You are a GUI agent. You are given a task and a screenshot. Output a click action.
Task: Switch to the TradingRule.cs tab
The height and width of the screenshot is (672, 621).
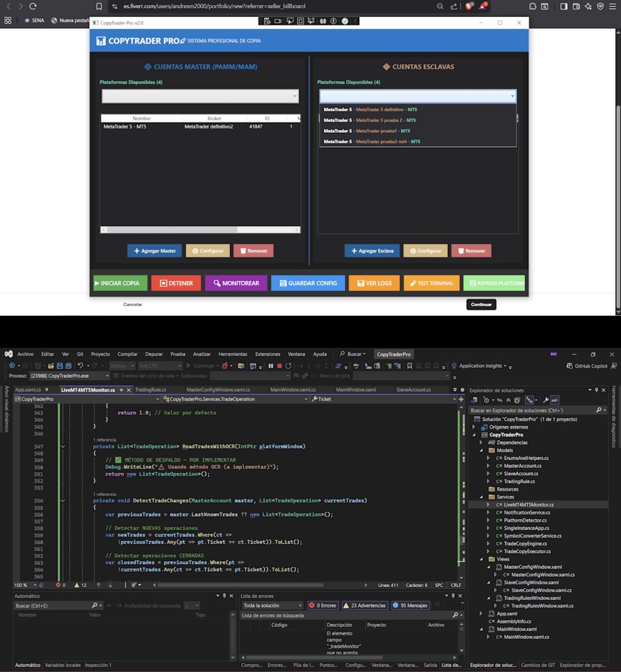pos(151,389)
